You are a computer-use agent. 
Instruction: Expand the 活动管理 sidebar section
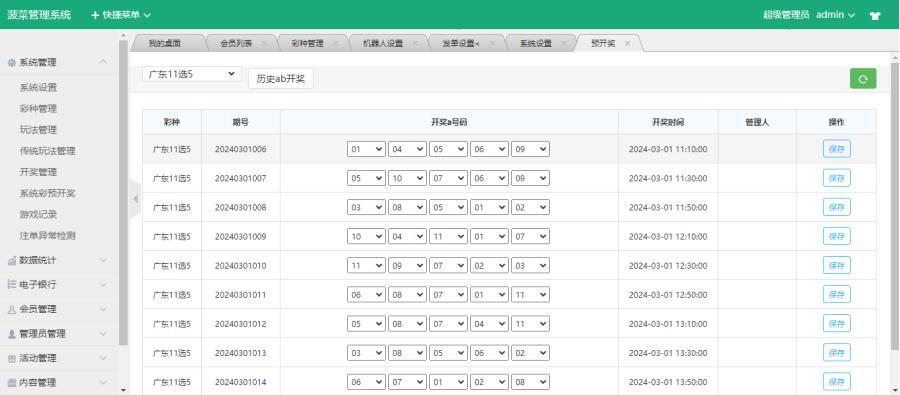point(103,358)
